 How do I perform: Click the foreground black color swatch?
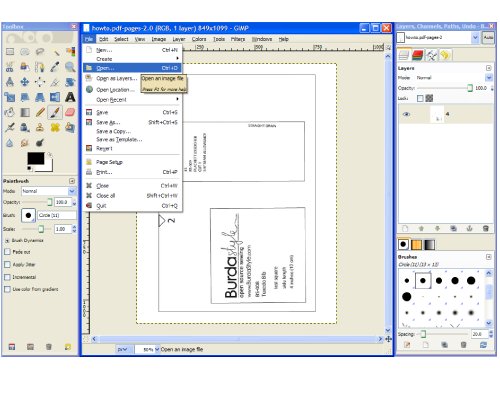[x=36, y=159]
